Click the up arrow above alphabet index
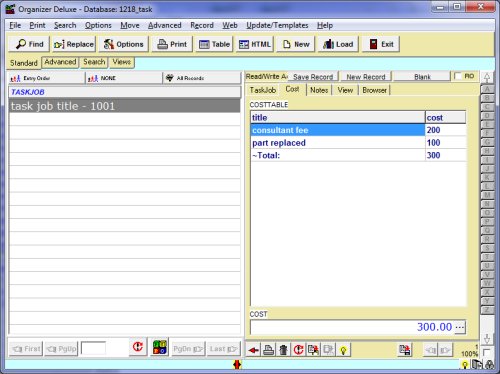 [x=487, y=78]
